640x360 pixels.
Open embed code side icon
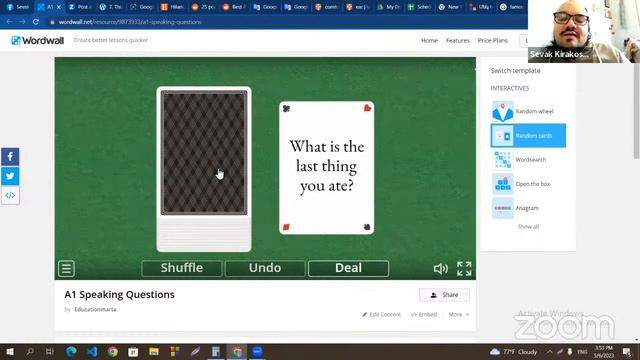point(10,195)
